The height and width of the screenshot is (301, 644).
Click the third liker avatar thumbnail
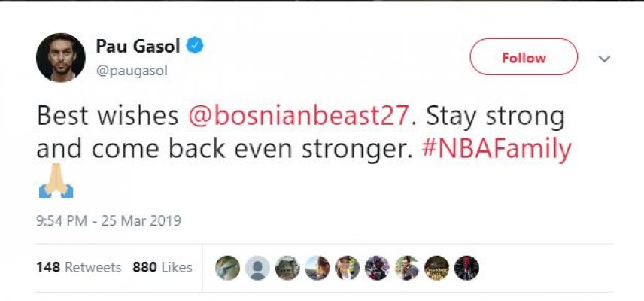click(287, 267)
